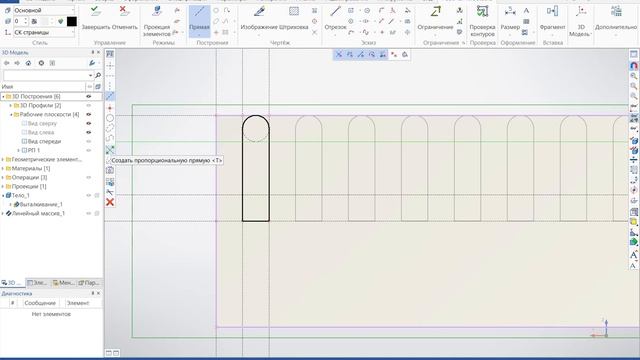The width and height of the screenshot is (640, 360).
Task: Expand the Проекции tree node
Action: (3, 186)
